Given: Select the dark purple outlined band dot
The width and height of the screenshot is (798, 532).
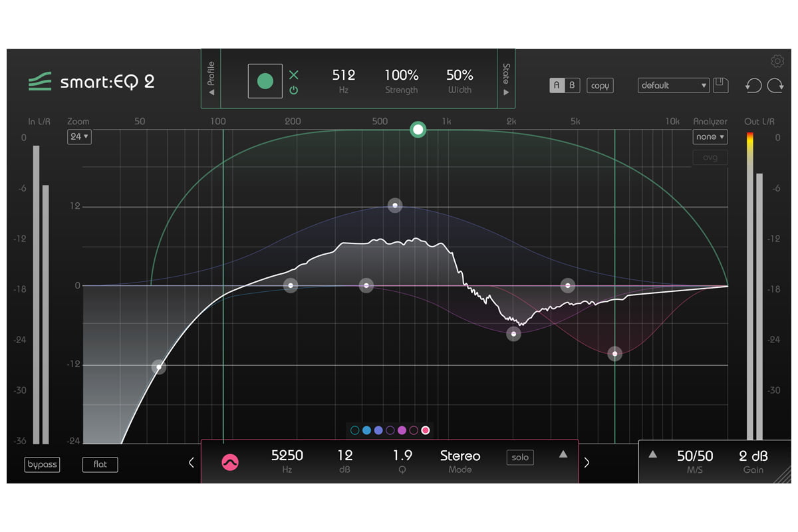Looking at the screenshot, I should pyautogui.click(x=390, y=430).
